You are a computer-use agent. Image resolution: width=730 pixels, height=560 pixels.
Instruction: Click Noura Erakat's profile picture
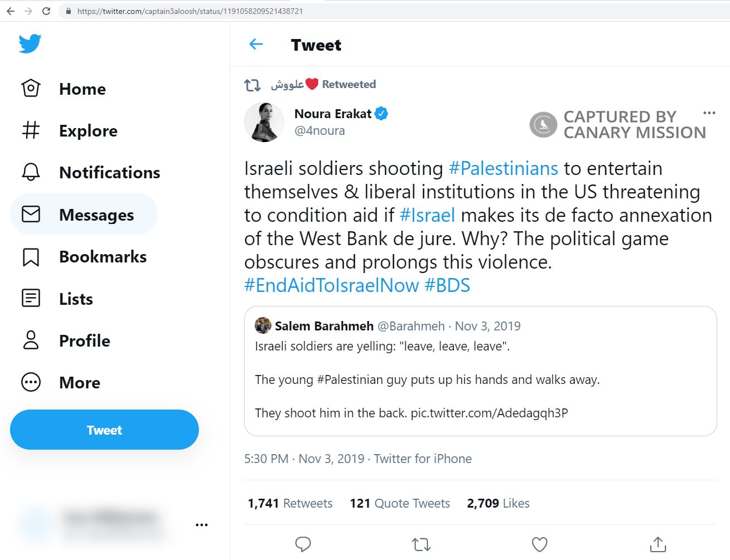click(264, 122)
